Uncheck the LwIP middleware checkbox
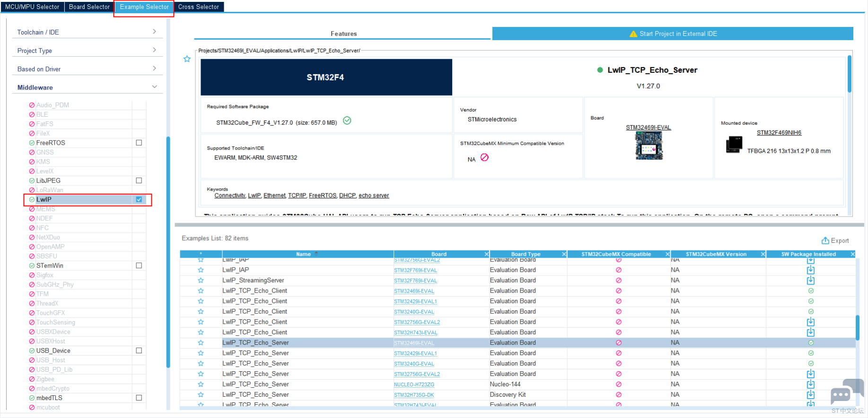Viewport: 868px width, 418px height. click(x=139, y=200)
